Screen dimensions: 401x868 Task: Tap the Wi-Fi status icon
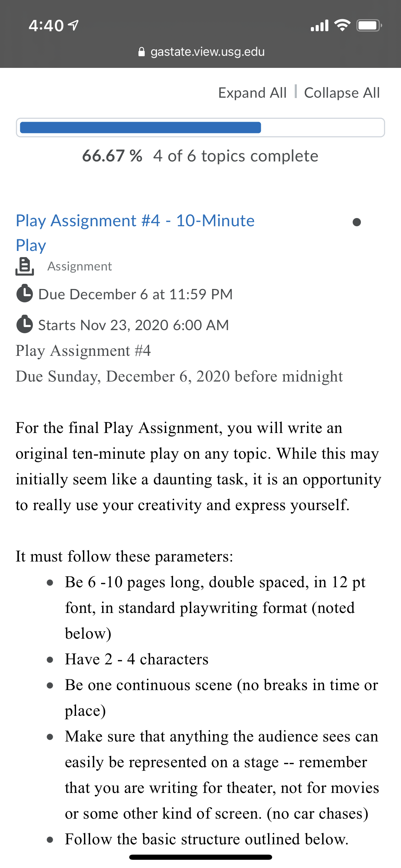click(342, 25)
